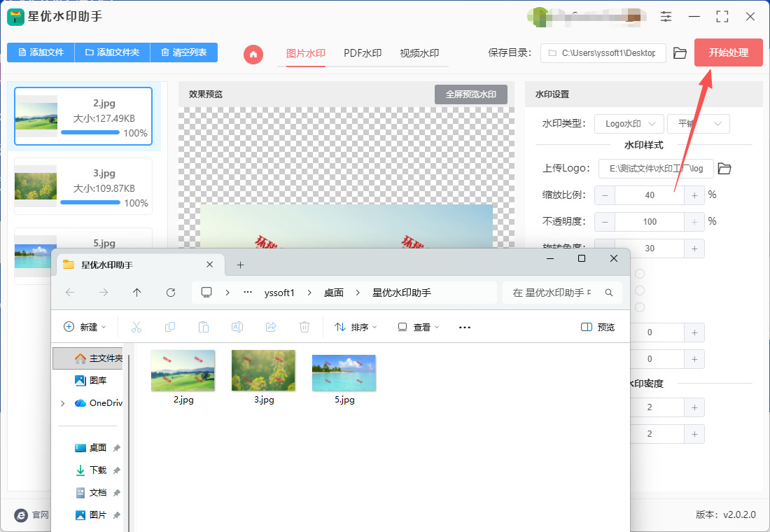This screenshot has width=770, height=532.
Task: Toggle the 预览 preview pane in Explorer
Action: [x=598, y=327]
